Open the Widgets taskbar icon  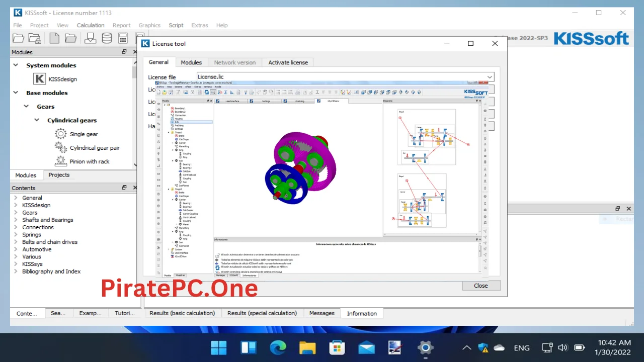point(249,347)
